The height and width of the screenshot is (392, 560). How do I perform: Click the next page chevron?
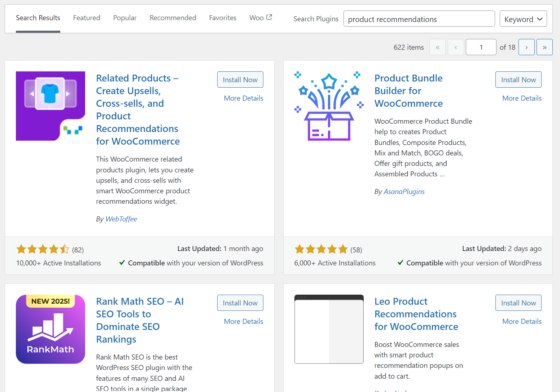coord(526,47)
